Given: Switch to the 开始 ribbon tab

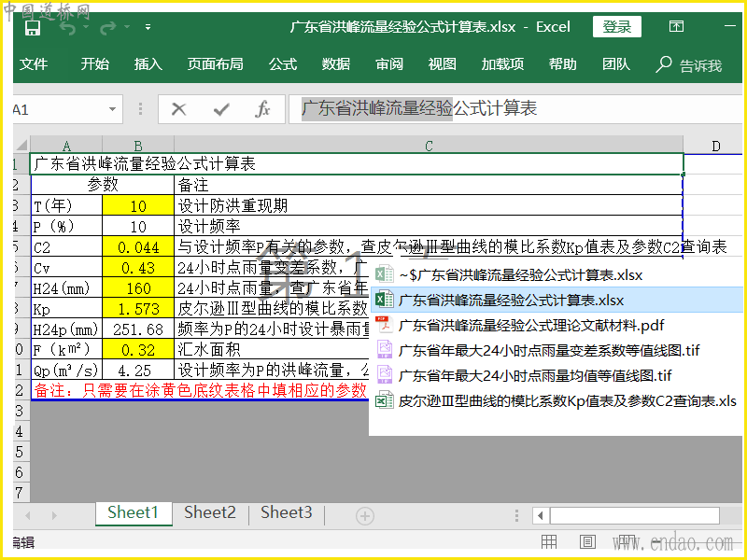Looking at the screenshot, I should click(x=95, y=63).
